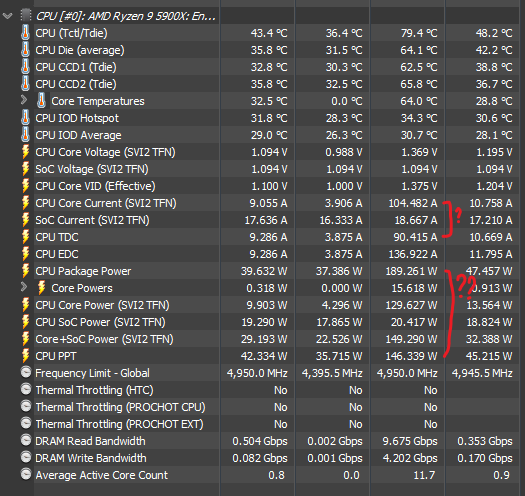Click lightning icon of CPU Core VID (Effective)
This screenshot has height=496, width=525.
click(x=25, y=186)
